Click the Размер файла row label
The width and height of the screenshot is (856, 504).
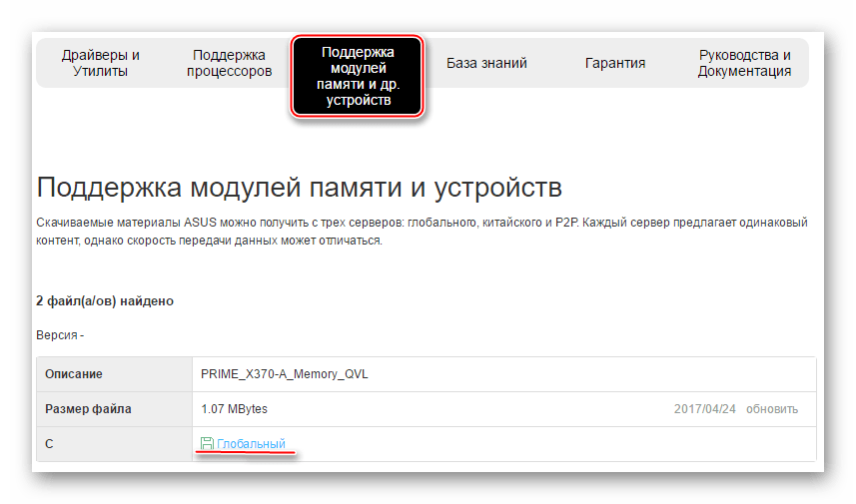point(88,409)
